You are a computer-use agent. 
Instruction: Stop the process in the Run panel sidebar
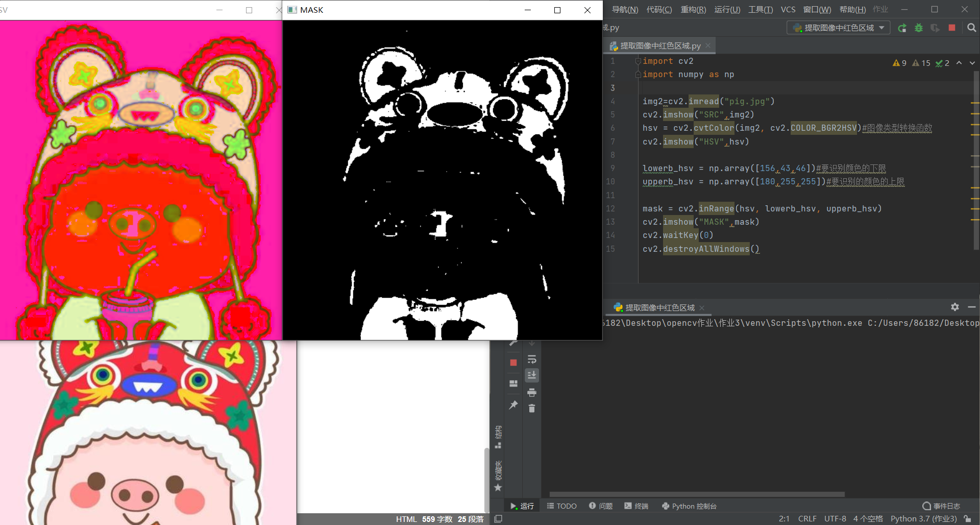[513, 363]
